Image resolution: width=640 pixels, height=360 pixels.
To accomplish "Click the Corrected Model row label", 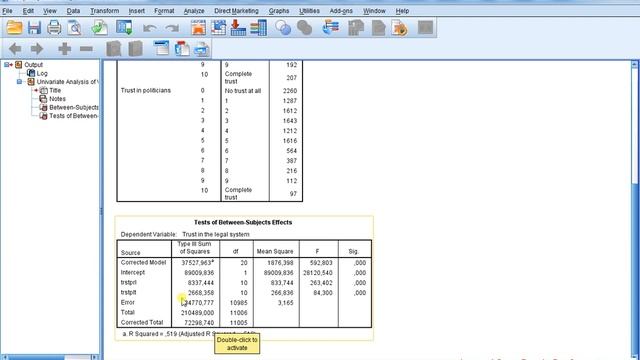I will pyautogui.click(x=143, y=262).
